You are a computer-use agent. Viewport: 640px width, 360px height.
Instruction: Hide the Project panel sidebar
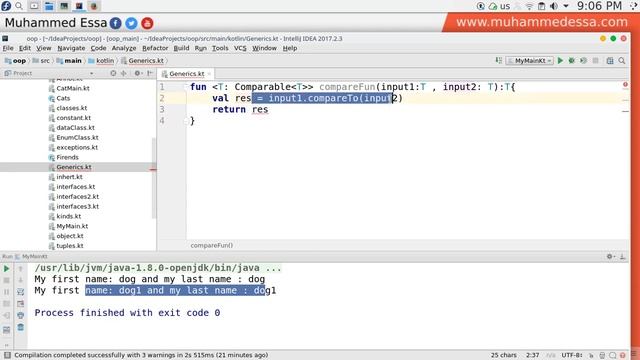pos(150,73)
